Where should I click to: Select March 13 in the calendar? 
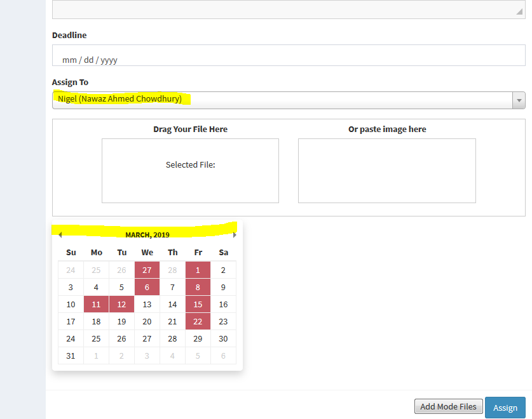[x=147, y=304]
